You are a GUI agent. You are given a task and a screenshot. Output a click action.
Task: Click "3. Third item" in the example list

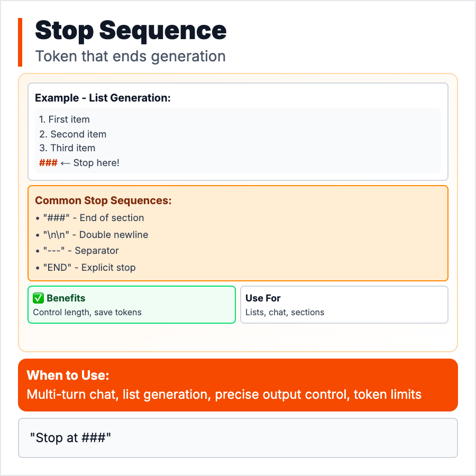[67, 148]
